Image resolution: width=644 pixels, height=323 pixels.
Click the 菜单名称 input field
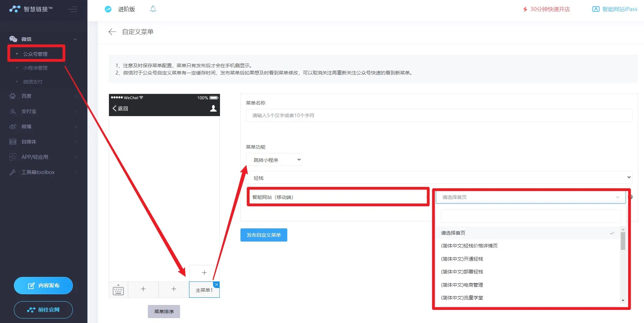pyautogui.click(x=439, y=115)
